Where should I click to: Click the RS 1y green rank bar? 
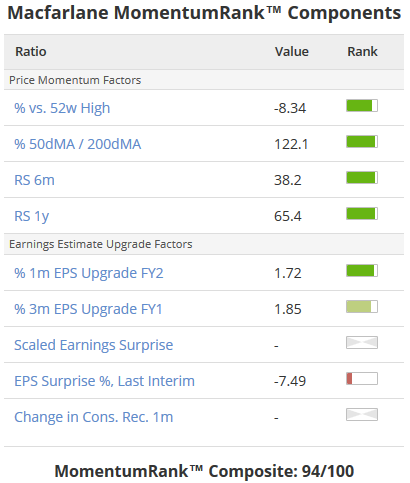click(x=362, y=214)
